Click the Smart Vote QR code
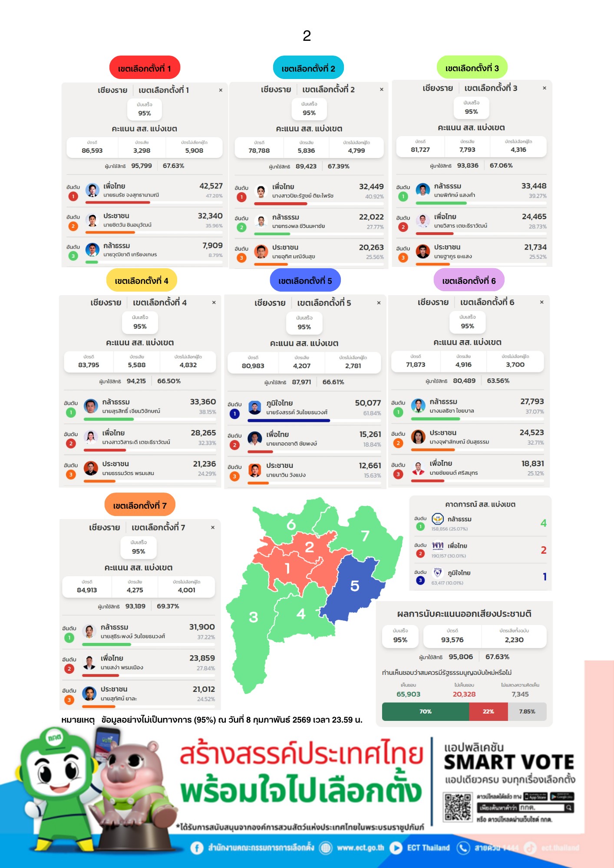Image resolution: width=614 pixels, height=868 pixels. click(x=457, y=806)
